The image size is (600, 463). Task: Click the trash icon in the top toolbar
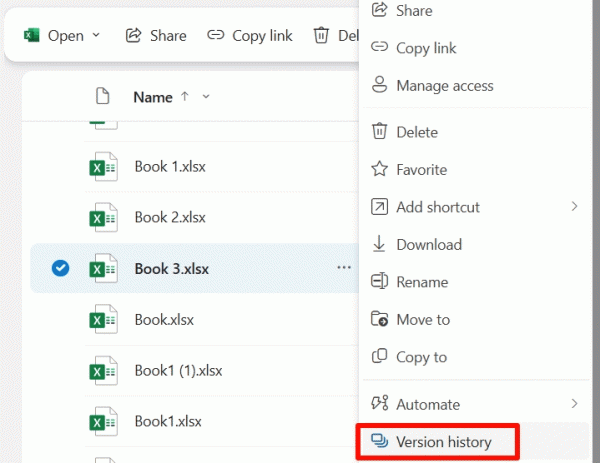(321, 35)
